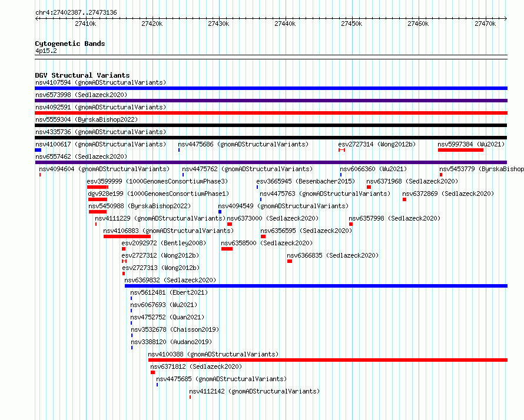
Task: Click the 27470k ruler position
Action: click(485, 24)
